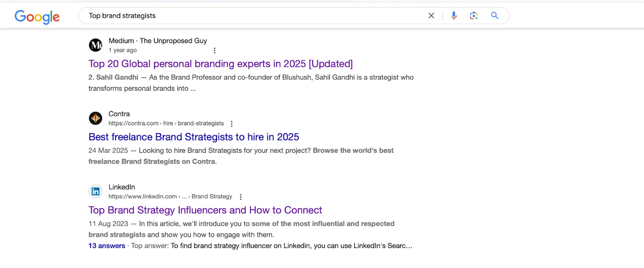Start voice search with the microphone icon
The image size is (644, 268).
click(x=454, y=16)
